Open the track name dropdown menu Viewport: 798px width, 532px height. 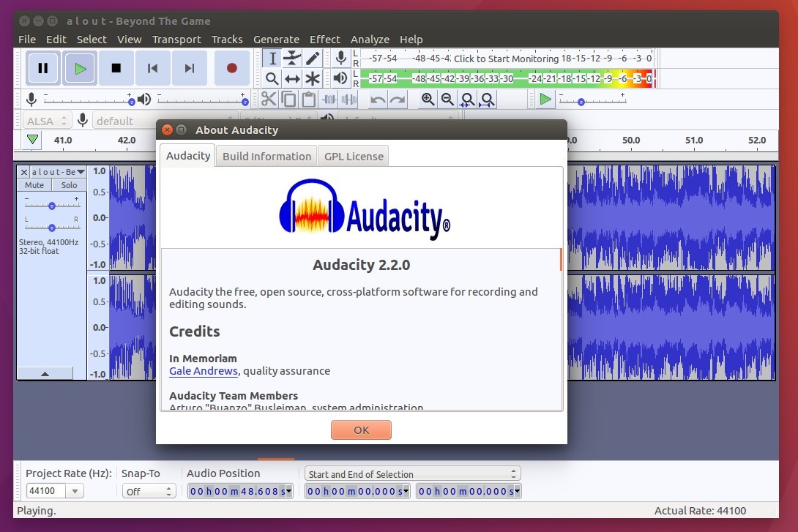(58, 172)
